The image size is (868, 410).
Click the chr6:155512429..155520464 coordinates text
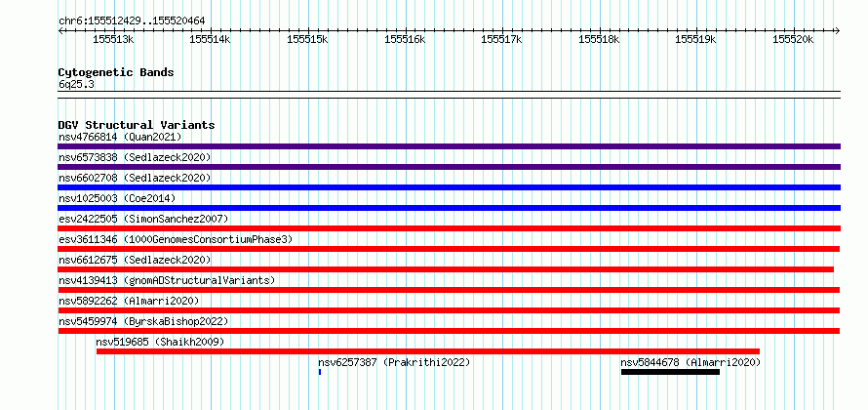tap(132, 21)
